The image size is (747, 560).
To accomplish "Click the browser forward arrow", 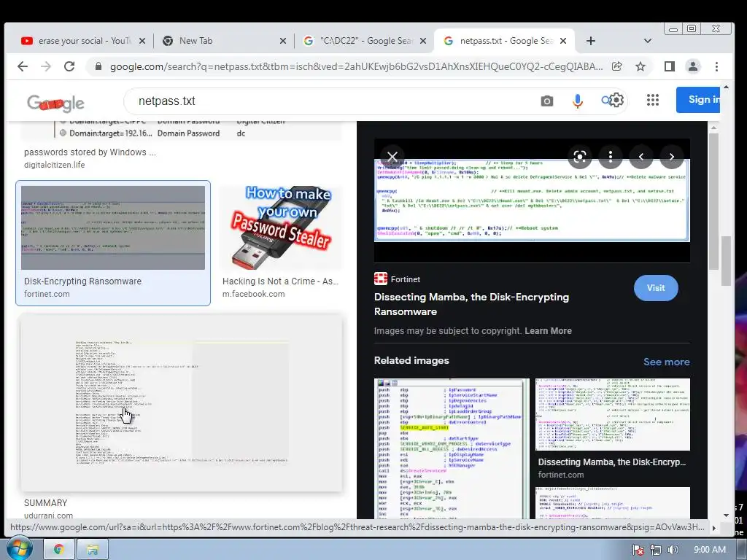I will pyautogui.click(x=46, y=66).
